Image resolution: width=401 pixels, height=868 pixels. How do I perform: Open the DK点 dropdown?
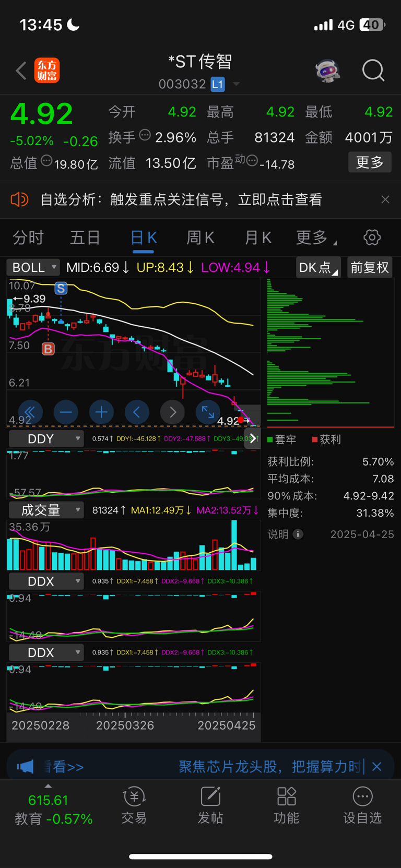click(318, 267)
